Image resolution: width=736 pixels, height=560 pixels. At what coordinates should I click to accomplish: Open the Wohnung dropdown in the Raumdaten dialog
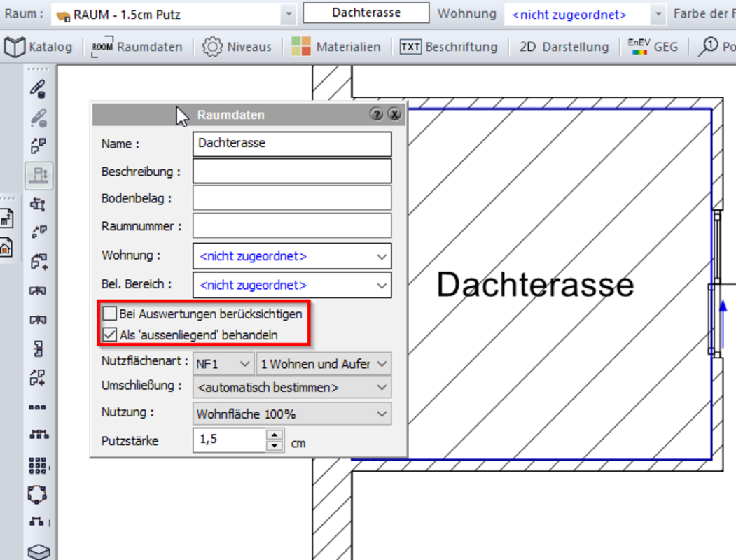(x=382, y=256)
